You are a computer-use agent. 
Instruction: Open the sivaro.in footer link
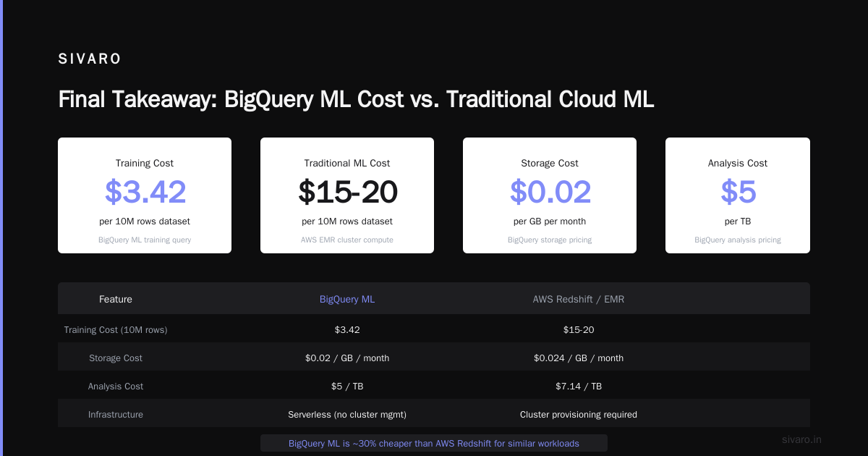[x=802, y=439]
